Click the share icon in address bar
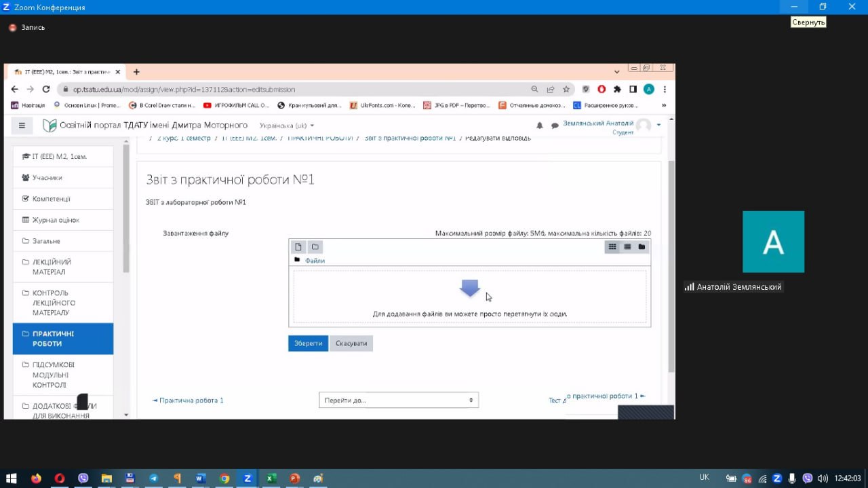This screenshot has height=488, width=868. tap(551, 89)
